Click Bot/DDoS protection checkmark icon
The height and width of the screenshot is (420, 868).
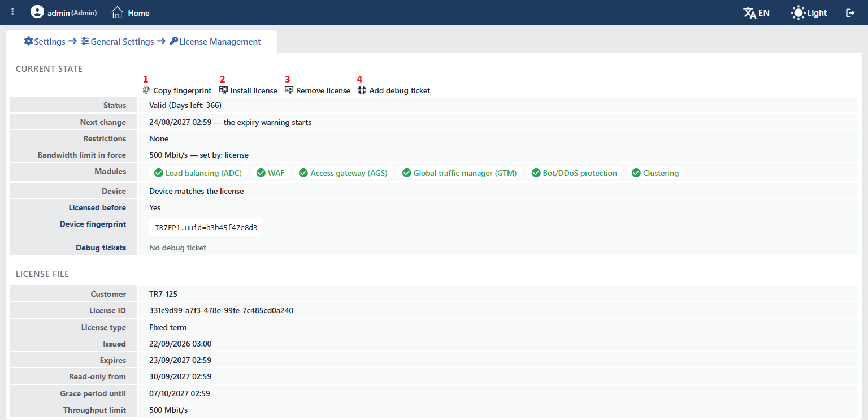536,173
